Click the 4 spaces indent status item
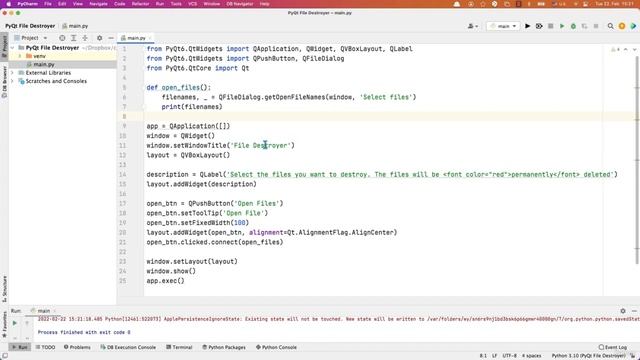This screenshot has height=360, width=640. pyautogui.click(x=531, y=356)
